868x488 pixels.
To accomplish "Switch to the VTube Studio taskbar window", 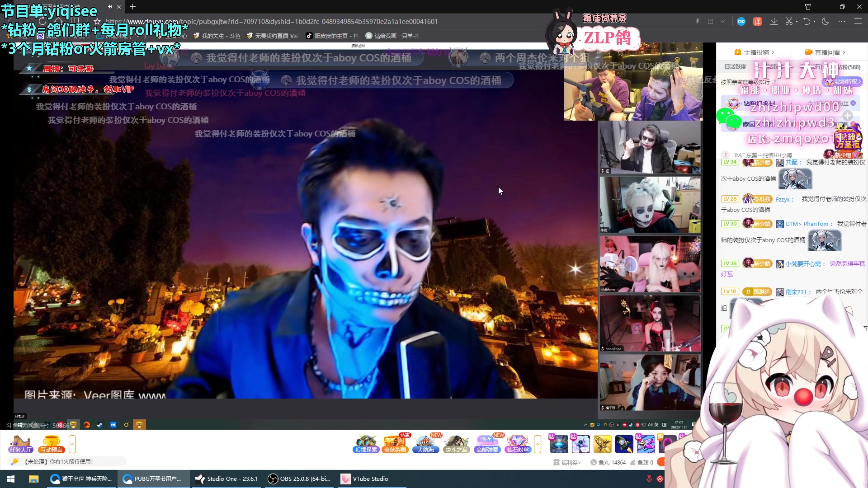I will point(372,479).
